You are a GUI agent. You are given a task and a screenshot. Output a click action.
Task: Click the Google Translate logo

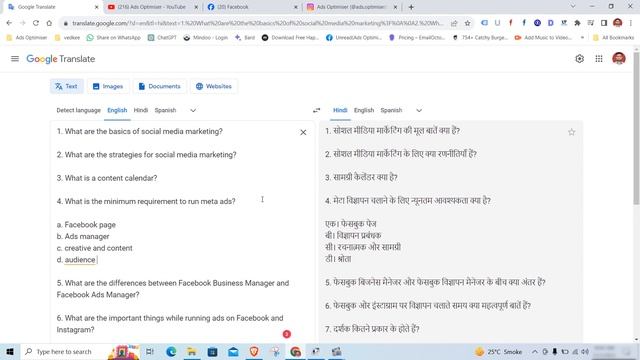61,59
